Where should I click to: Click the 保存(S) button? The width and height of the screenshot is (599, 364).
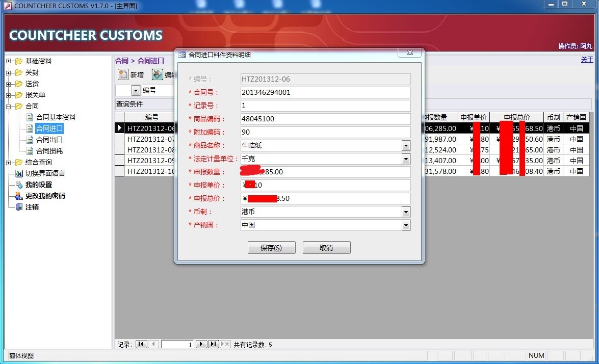(x=271, y=247)
